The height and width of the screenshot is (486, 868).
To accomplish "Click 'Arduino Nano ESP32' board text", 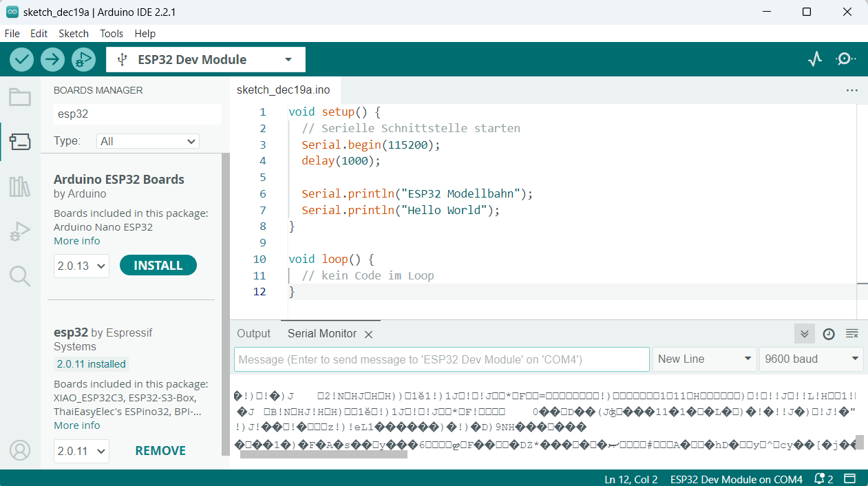I will tap(103, 227).
